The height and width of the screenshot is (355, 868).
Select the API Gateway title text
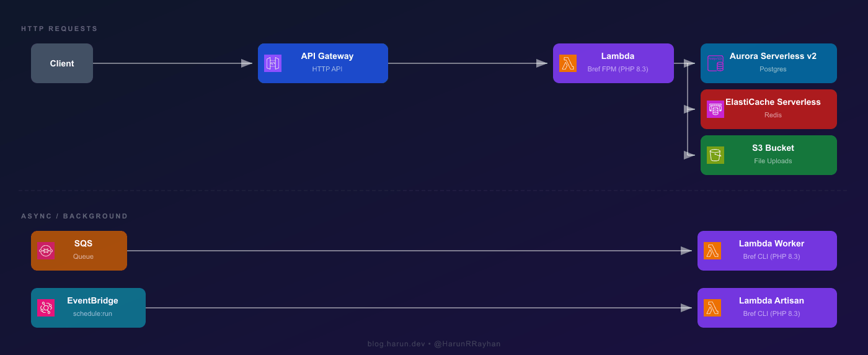[x=327, y=56]
